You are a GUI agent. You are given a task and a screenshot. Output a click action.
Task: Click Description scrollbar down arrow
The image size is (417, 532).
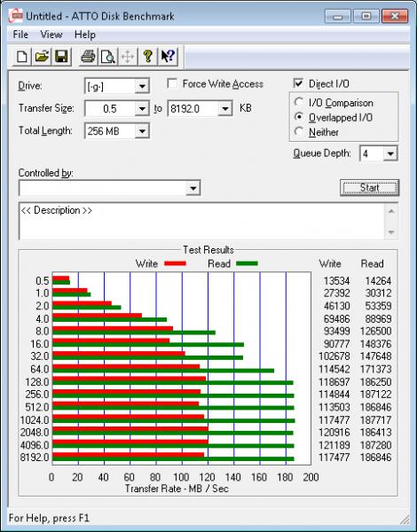click(x=391, y=232)
